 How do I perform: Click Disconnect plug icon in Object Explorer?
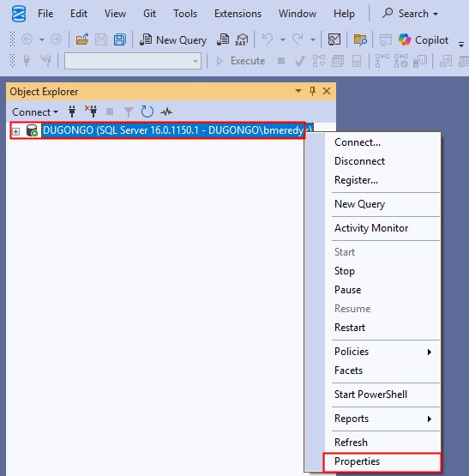(x=91, y=111)
